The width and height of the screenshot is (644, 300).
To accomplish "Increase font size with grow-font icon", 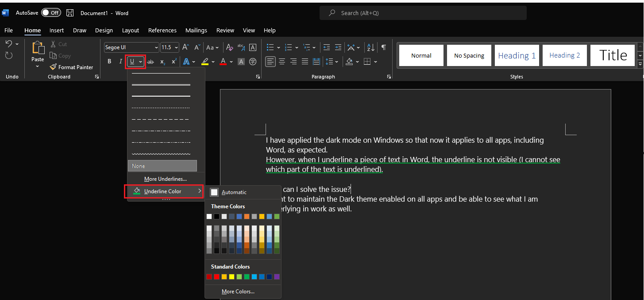I will 186,47.
